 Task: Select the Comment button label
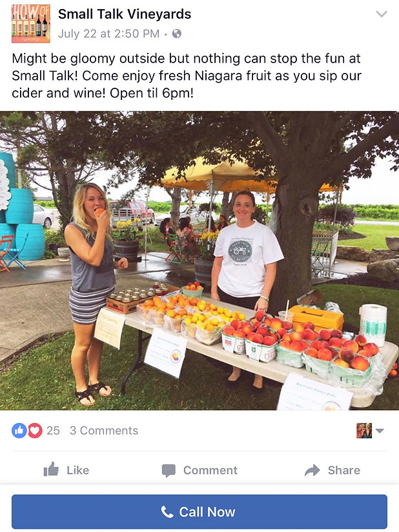point(210,470)
